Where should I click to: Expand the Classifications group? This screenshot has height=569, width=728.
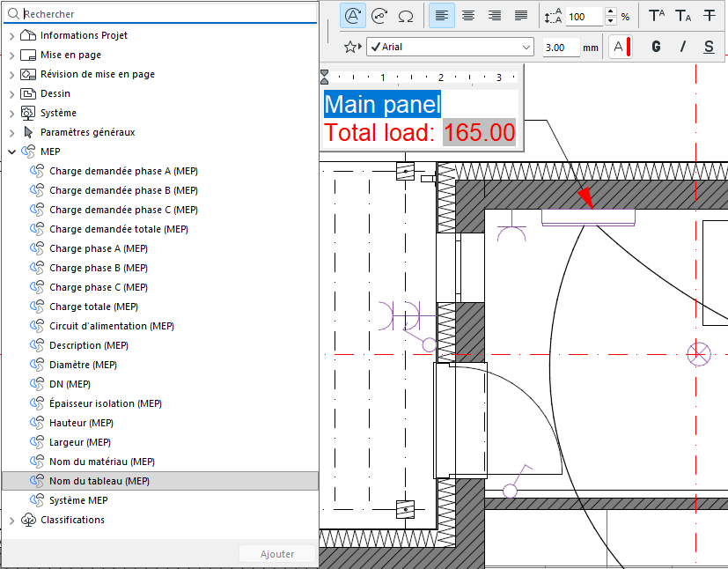coord(12,521)
